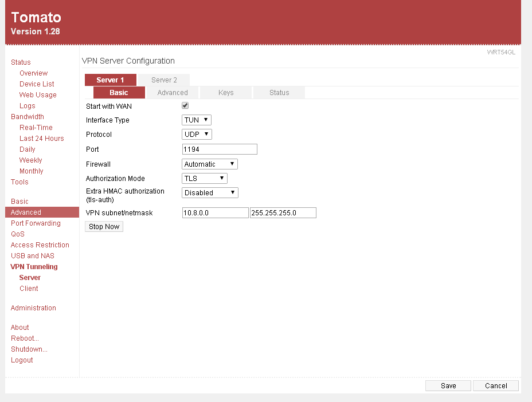Open VPN Tunneling in the sidebar
The image size is (532, 402).
point(34,267)
